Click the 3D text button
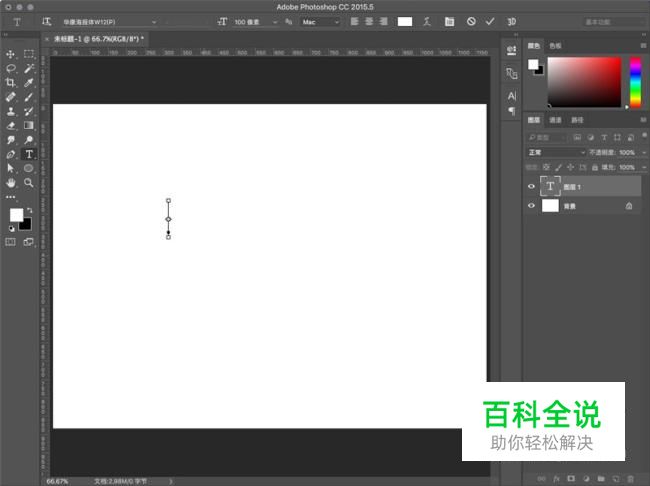The height and width of the screenshot is (486, 650). [511, 21]
